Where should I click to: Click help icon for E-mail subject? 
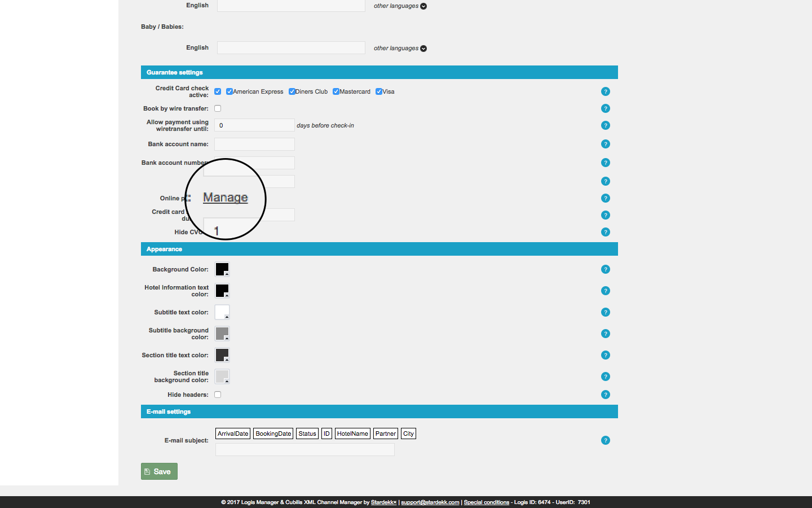[605, 440]
